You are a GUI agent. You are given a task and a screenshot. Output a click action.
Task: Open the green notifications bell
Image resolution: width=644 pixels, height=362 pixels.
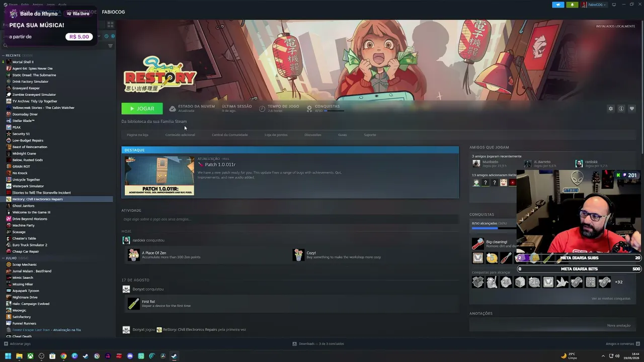point(572,5)
